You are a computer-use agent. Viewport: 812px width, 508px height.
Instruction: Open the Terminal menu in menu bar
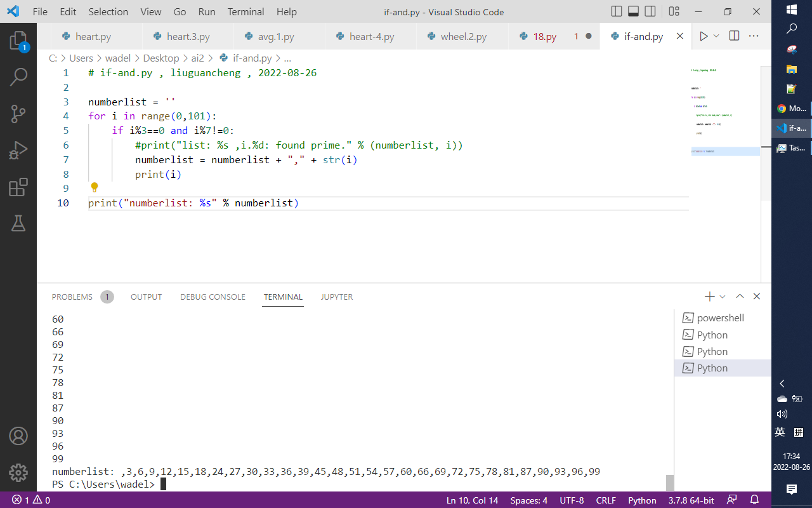click(246, 11)
